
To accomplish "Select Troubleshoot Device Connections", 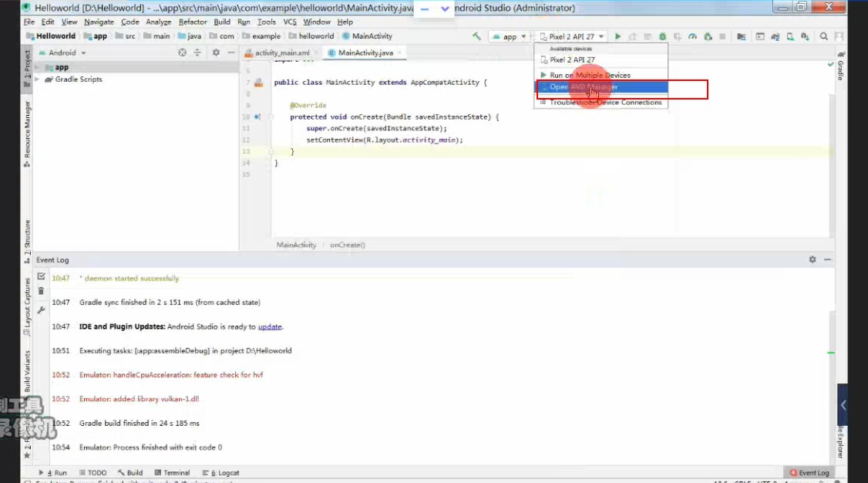I will pyautogui.click(x=601, y=103).
